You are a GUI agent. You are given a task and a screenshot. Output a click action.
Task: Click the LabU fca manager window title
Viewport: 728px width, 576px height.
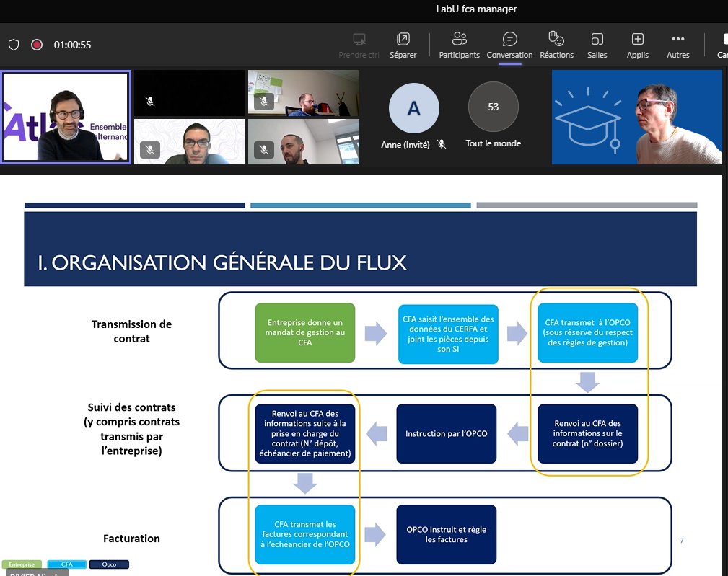(476, 9)
